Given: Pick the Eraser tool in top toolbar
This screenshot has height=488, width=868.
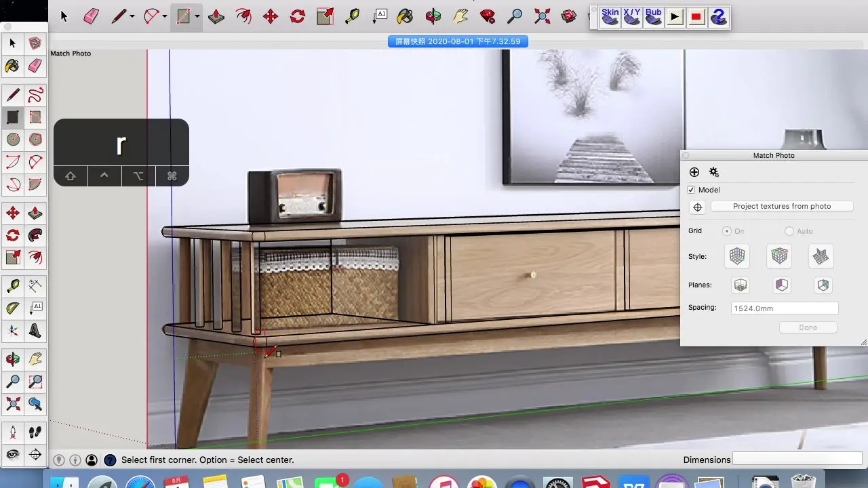Looking at the screenshot, I should (x=92, y=16).
